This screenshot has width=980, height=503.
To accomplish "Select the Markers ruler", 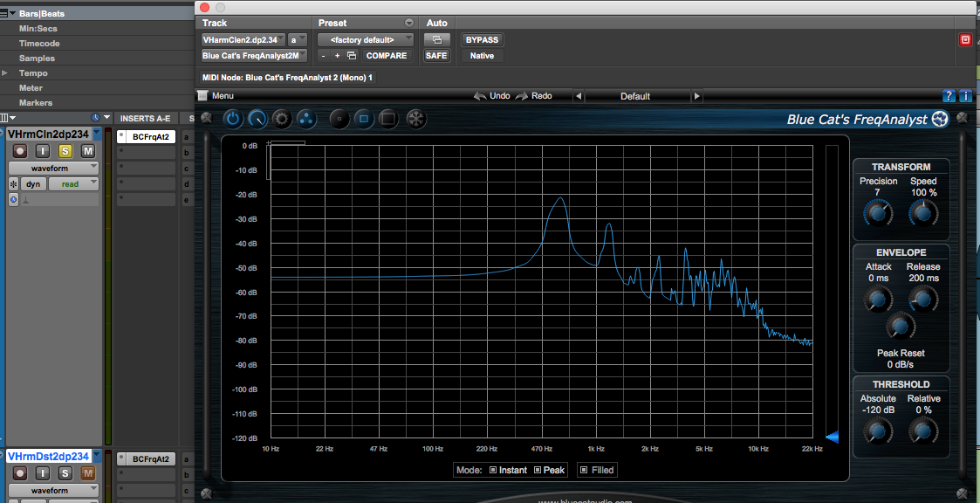I will coord(36,102).
